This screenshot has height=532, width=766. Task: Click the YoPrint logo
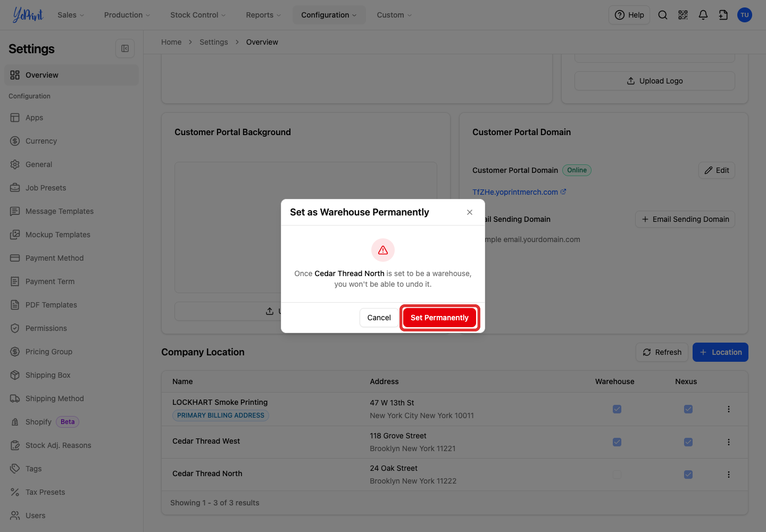(28, 15)
